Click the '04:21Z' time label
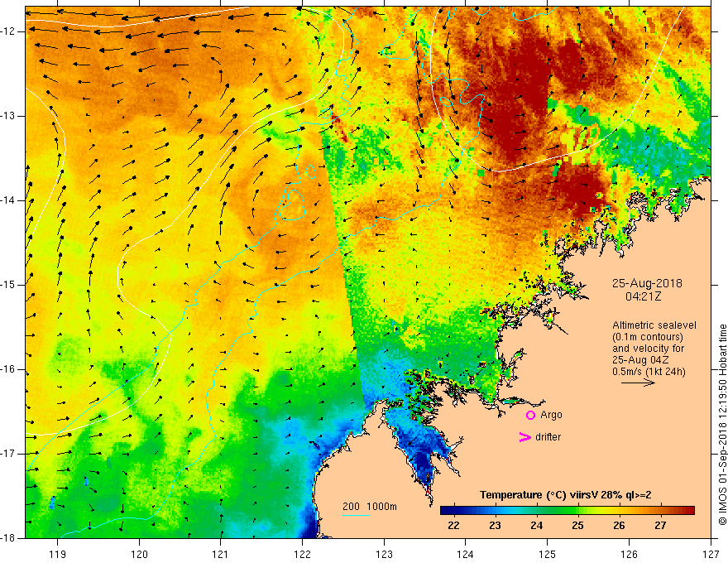The image size is (728, 563). [643, 296]
